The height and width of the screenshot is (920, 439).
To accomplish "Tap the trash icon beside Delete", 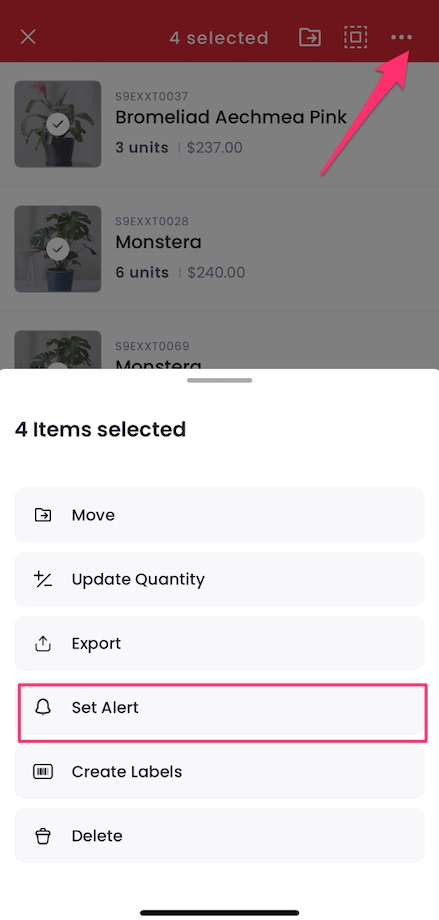I will (43, 836).
